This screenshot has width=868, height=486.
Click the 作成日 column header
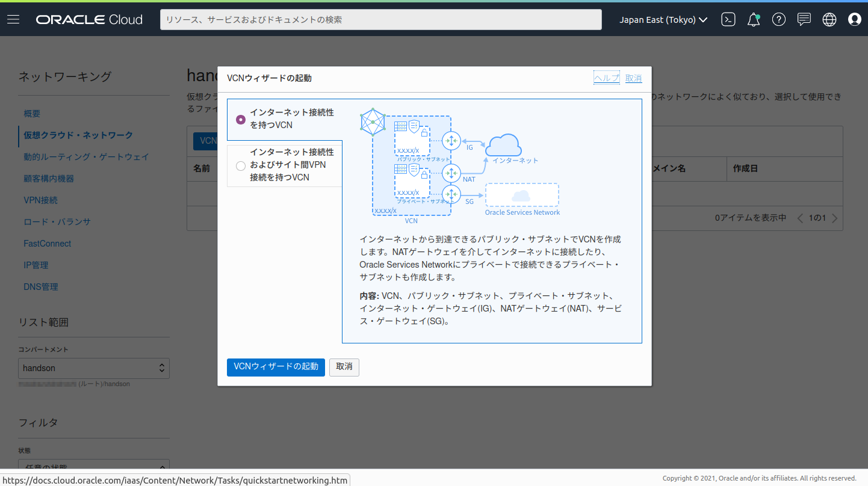[745, 169]
